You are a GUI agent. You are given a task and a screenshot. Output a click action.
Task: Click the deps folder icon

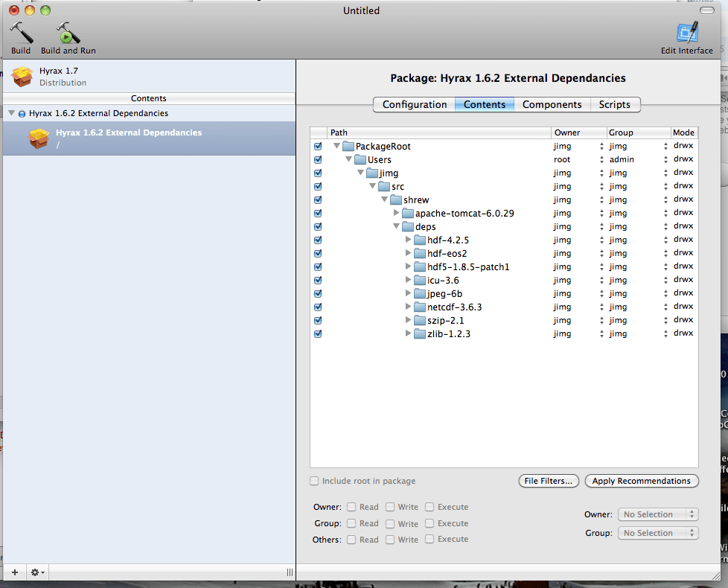pos(408,227)
